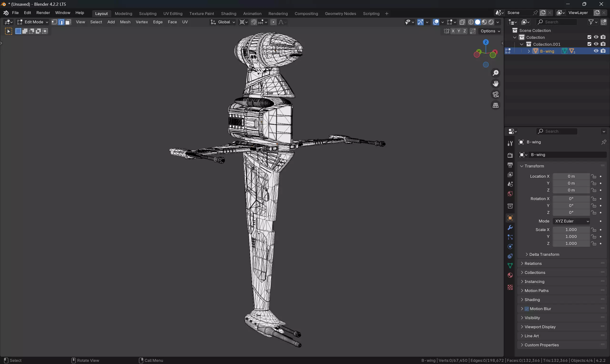
Task: Open the Material properties tab
Action: tap(510, 275)
